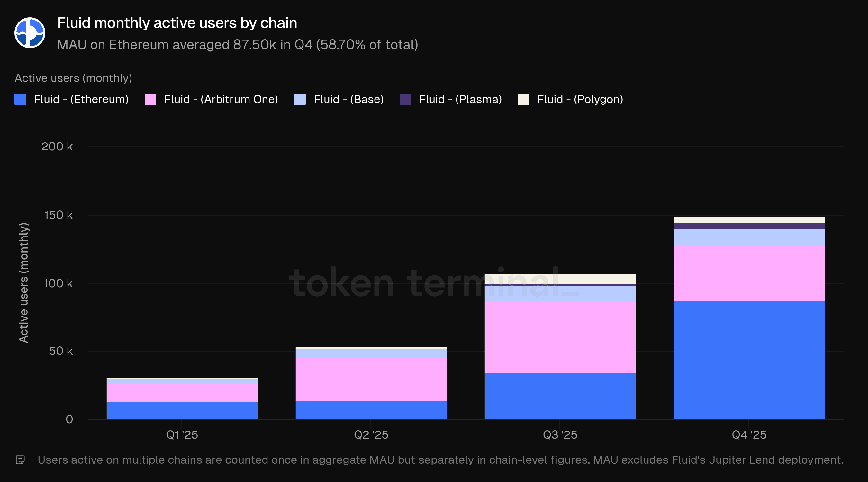Click the Q2 '25 x-axis label
868x482 pixels.
pos(371,435)
